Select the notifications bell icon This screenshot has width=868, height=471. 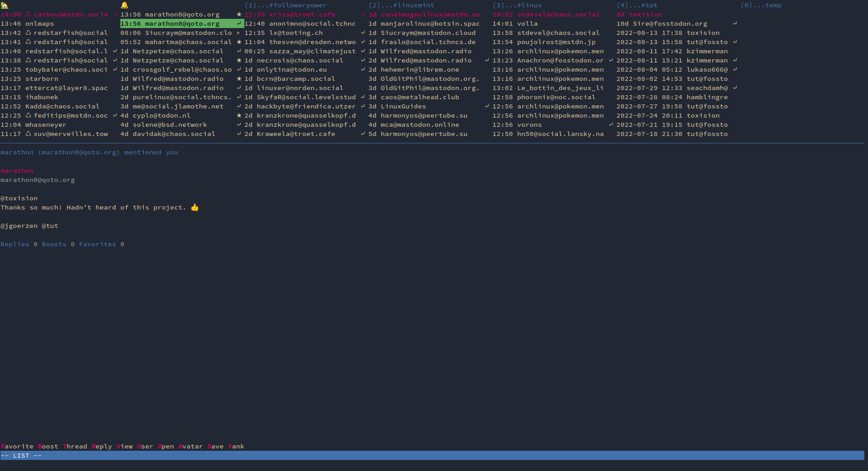(124, 5)
